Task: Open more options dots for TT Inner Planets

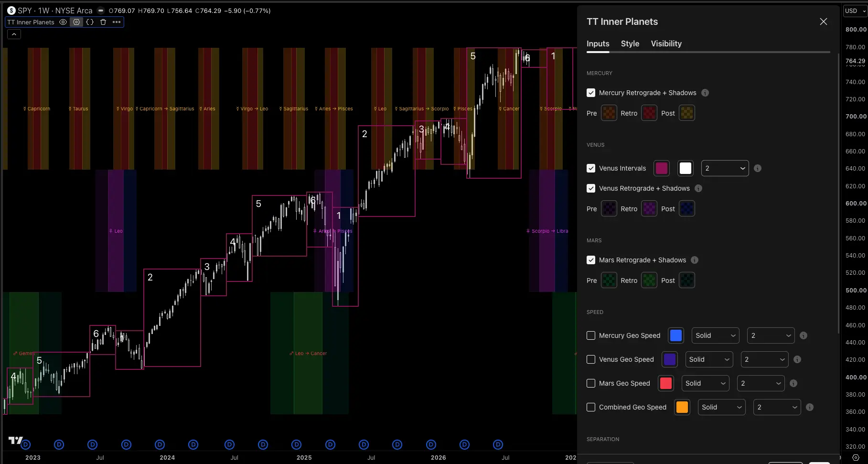Action: pos(117,22)
